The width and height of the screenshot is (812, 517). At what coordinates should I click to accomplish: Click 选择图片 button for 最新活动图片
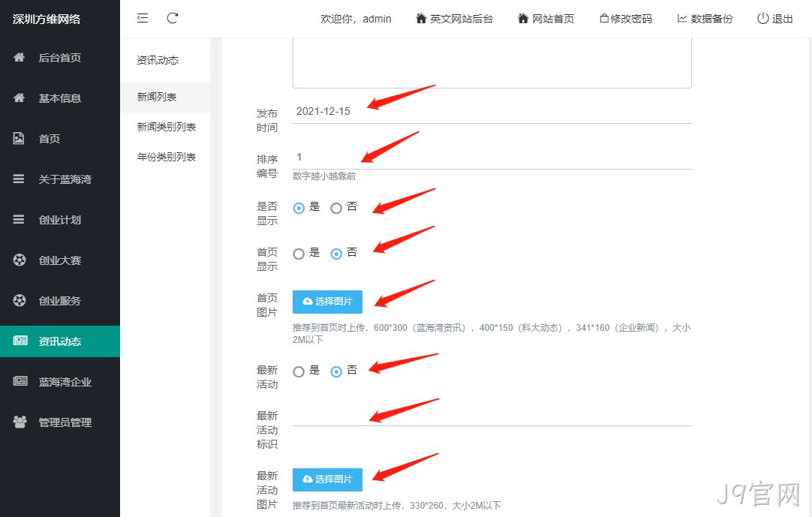[x=327, y=479]
